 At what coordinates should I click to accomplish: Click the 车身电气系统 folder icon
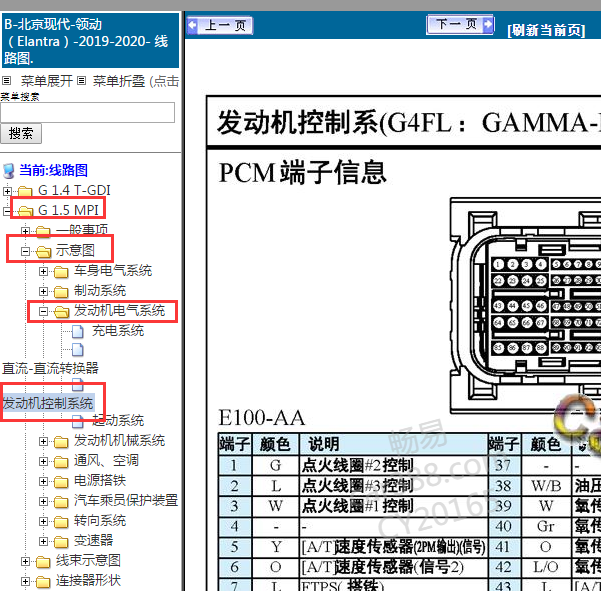tap(61, 271)
